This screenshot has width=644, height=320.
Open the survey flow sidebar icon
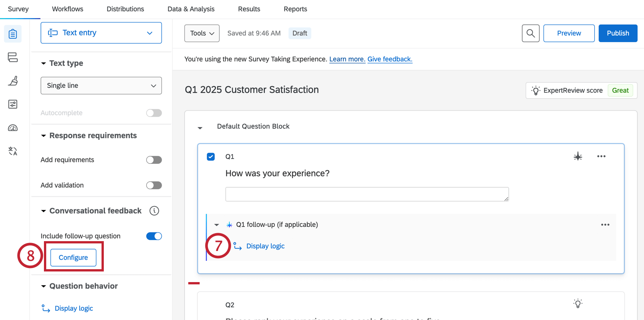coord(13,57)
